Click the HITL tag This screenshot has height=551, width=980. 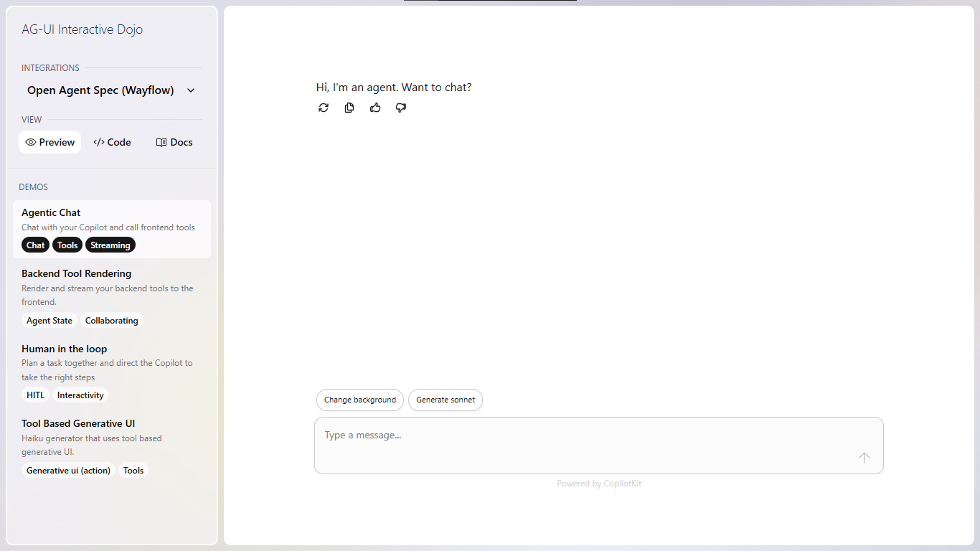[x=35, y=395]
